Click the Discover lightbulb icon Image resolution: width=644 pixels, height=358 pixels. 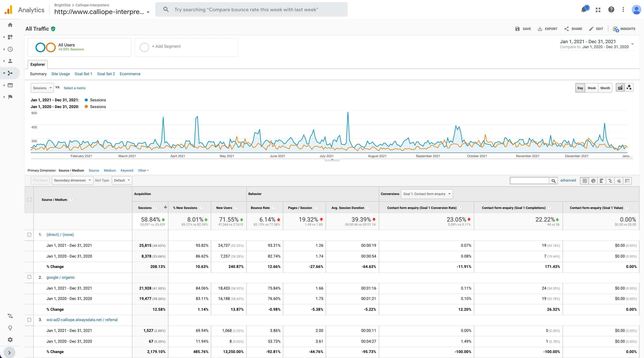pyautogui.click(x=10, y=328)
